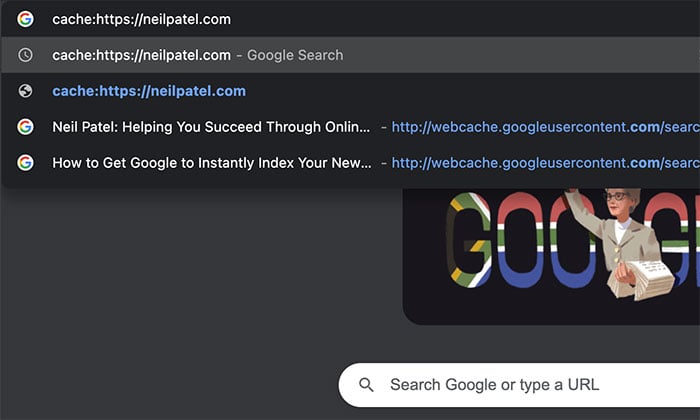Click the globe icon next to blue cache URL
This screenshot has width=700, height=420.
[x=25, y=91]
